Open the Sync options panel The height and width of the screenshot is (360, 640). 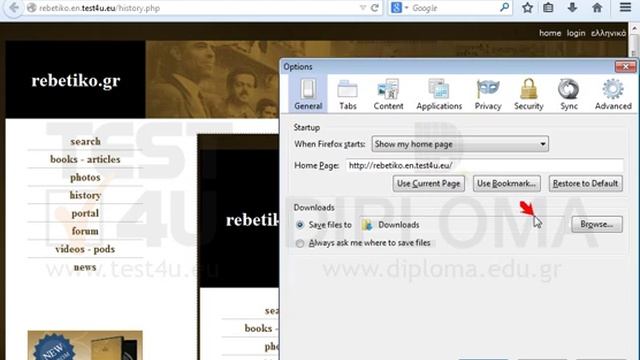coord(569,94)
